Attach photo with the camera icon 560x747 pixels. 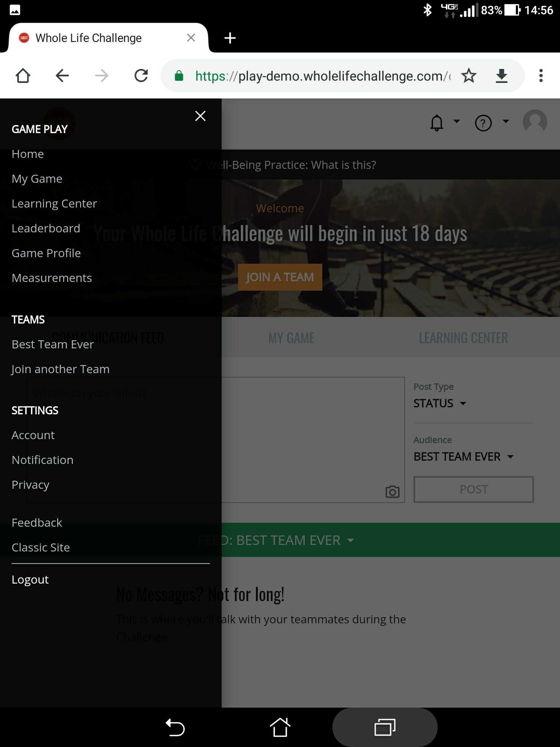pos(393,492)
